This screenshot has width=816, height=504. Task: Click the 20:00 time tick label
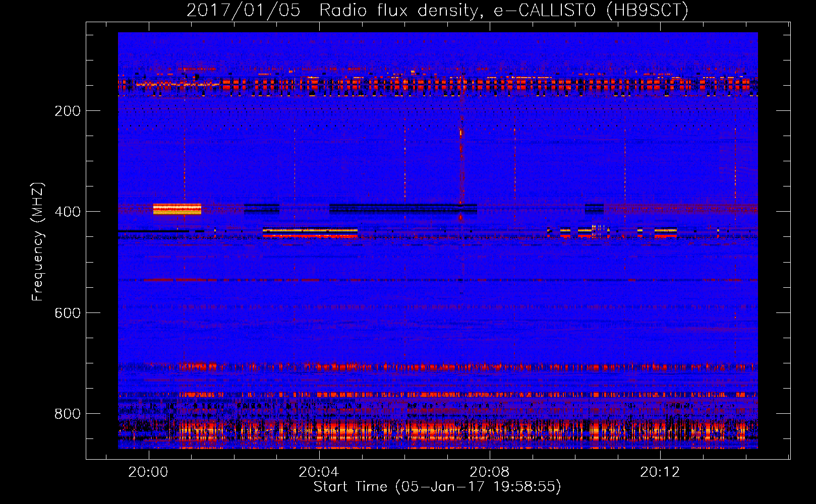pos(148,472)
